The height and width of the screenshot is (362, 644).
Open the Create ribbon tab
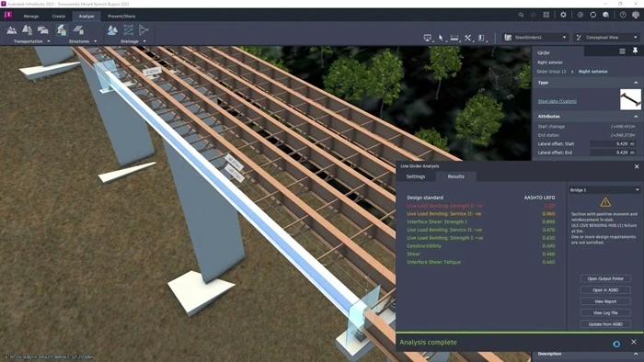coord(59,17)
